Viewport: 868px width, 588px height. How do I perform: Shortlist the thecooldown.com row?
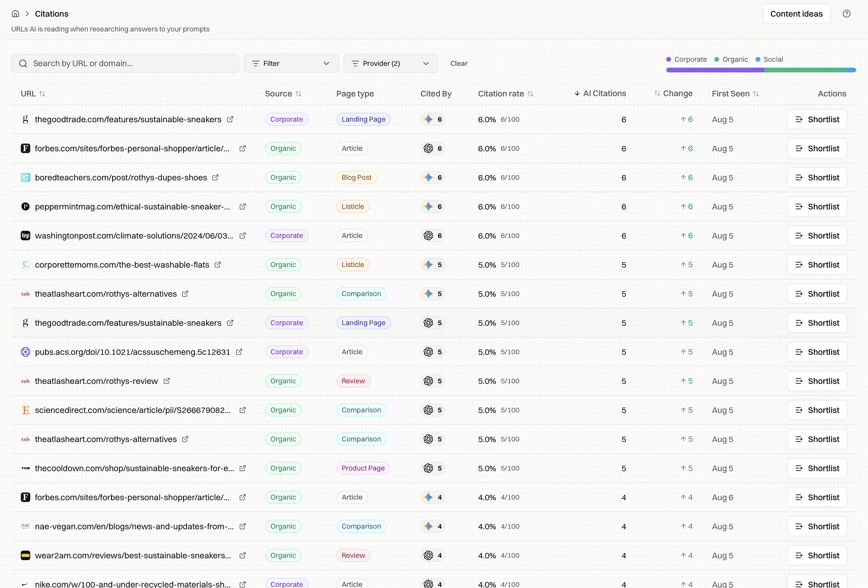coord(817,468)
